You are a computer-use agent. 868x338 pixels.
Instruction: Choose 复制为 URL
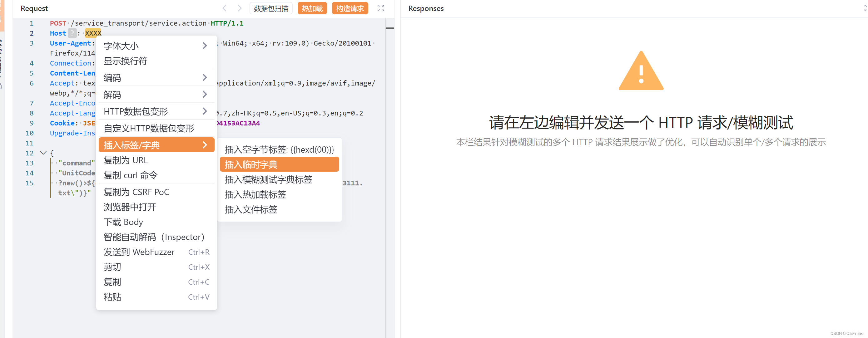156,160
